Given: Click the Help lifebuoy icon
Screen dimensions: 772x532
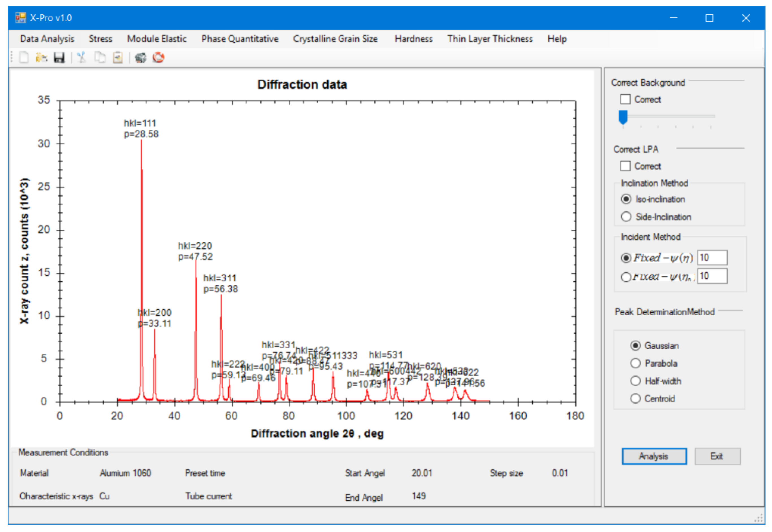Looking at the screenshot, I should 158,58.
